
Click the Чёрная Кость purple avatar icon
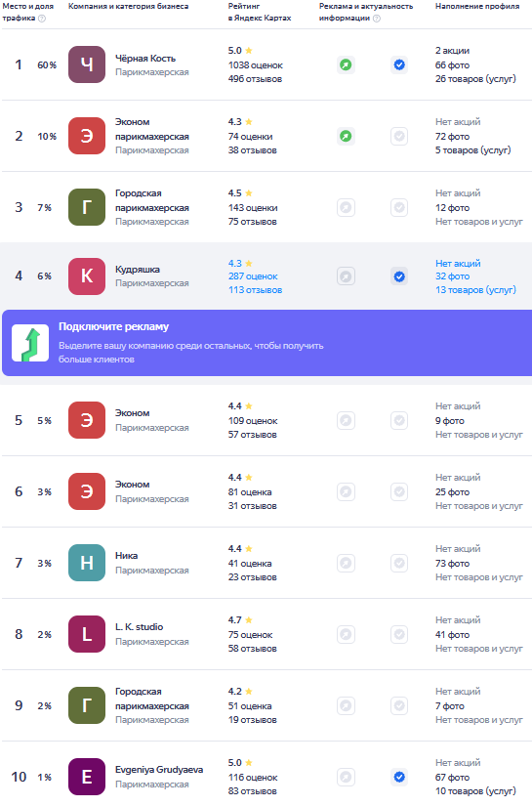coord(87,64)
